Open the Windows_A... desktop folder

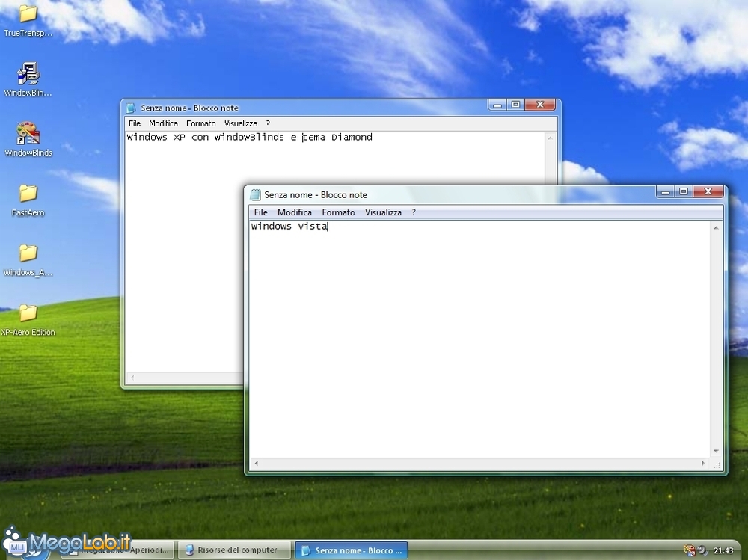[x=28, y=260]
